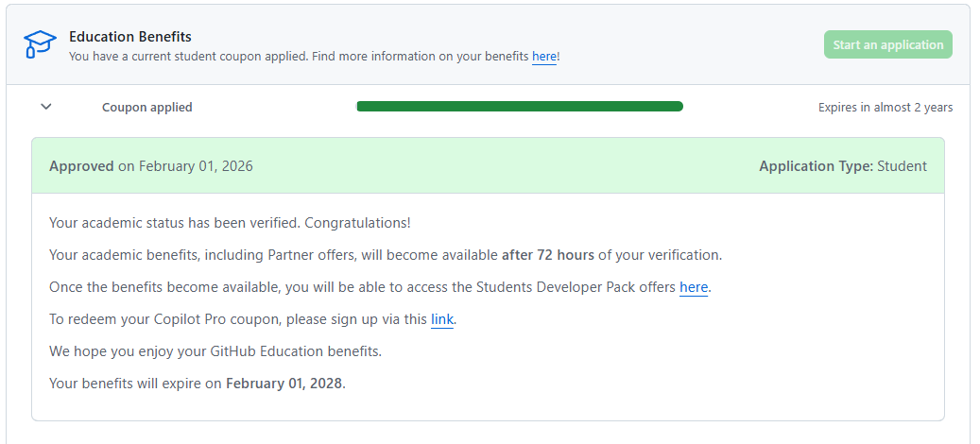Click the academic status verified message
The width and height of the screenshot is (980, 444).
pos(230,223)
